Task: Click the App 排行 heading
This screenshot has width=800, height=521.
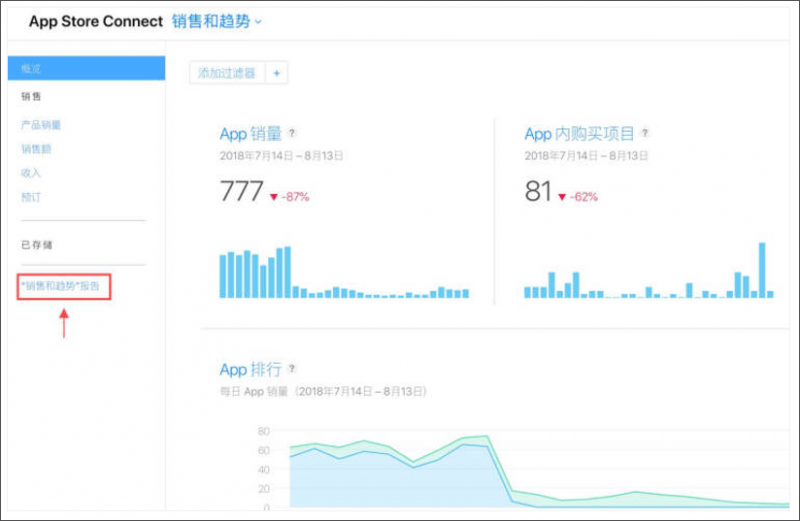Action: (251, 369)
